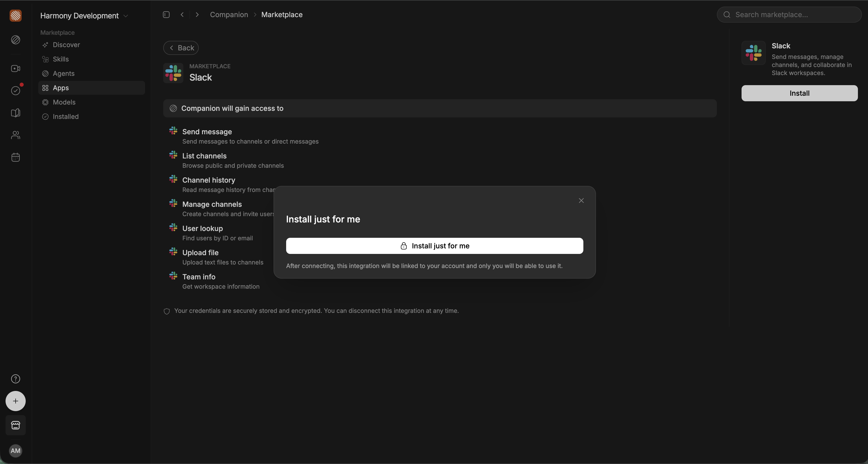The image size is (868, 464).
Task: Expand the Harmony Development workspace dropdown
Action: pyautogui.click(x=84, y=16)
